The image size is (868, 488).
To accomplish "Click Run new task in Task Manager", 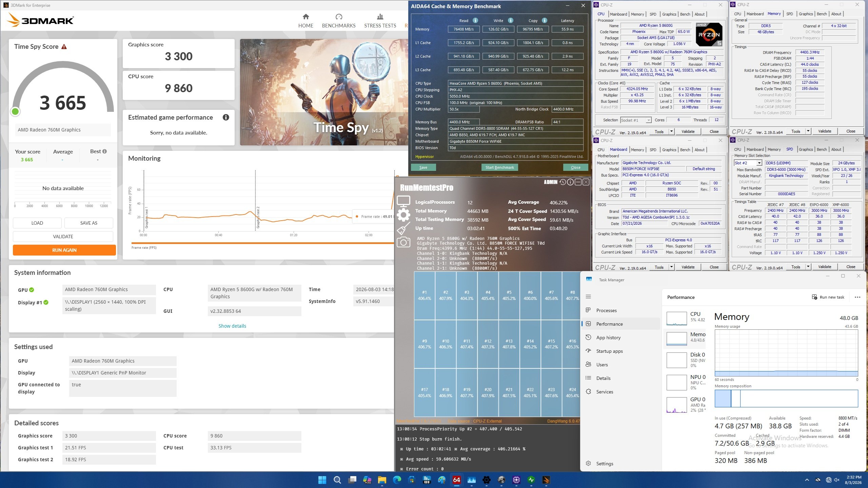I will tap(828, 297).
